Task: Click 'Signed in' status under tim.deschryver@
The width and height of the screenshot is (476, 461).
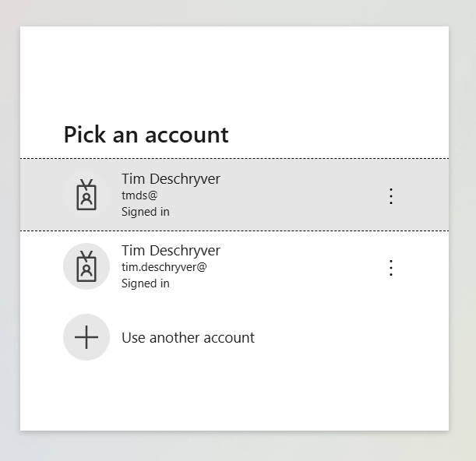Action: click(x=146, y=283)
